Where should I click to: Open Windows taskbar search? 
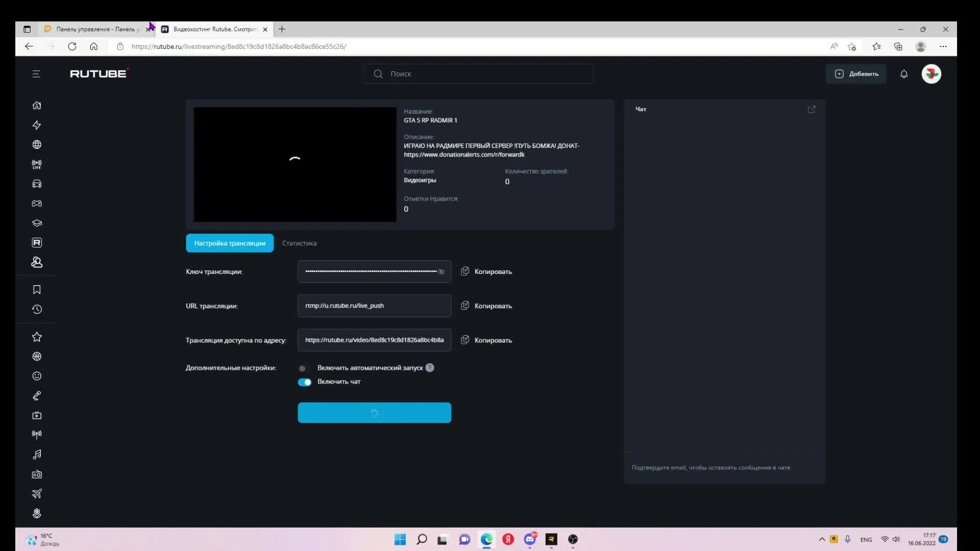422,539
